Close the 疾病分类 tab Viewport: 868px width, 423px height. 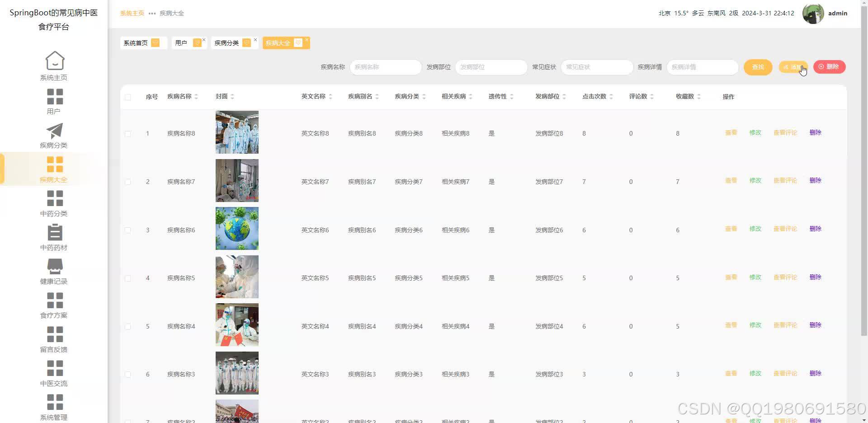(x=255, y=40)
